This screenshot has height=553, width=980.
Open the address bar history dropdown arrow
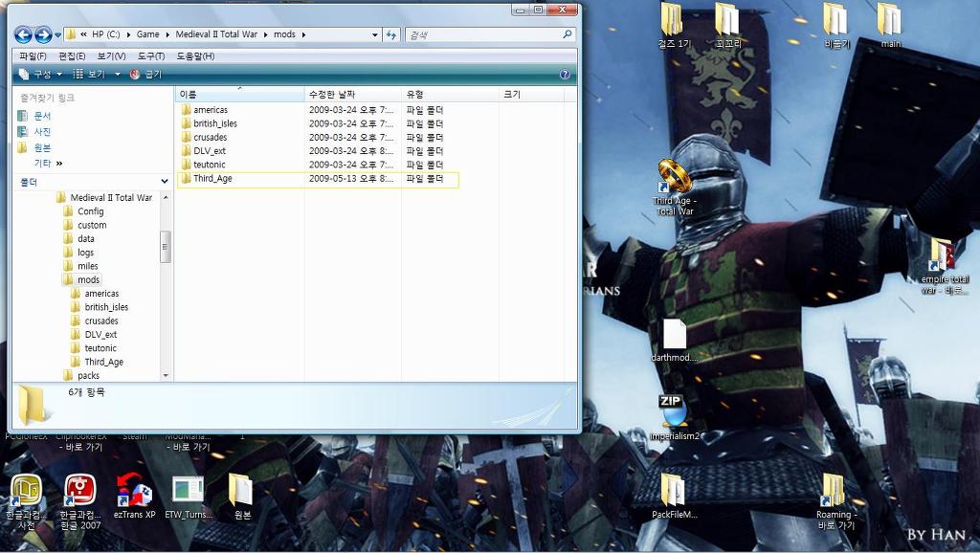[x=375, y=35]
